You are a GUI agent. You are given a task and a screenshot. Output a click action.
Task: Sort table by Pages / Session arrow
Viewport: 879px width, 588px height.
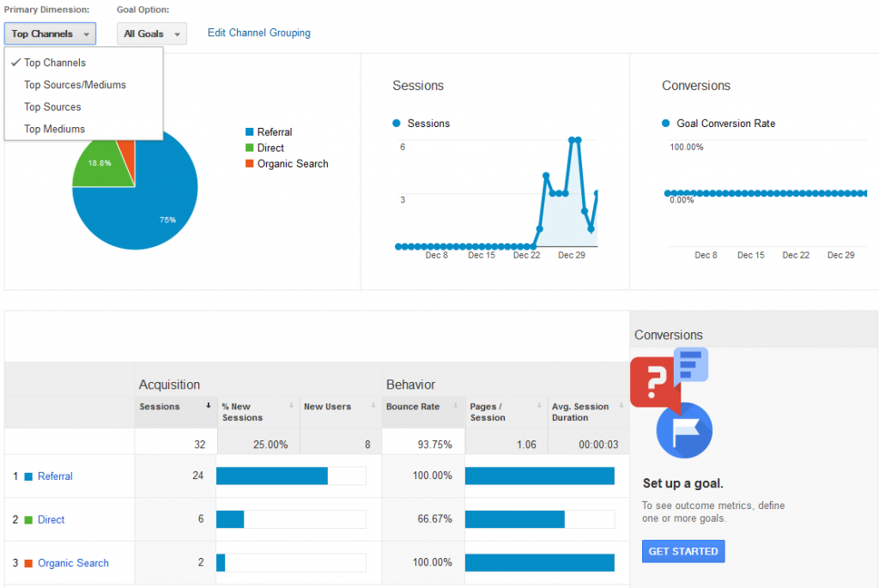point(539,405)
